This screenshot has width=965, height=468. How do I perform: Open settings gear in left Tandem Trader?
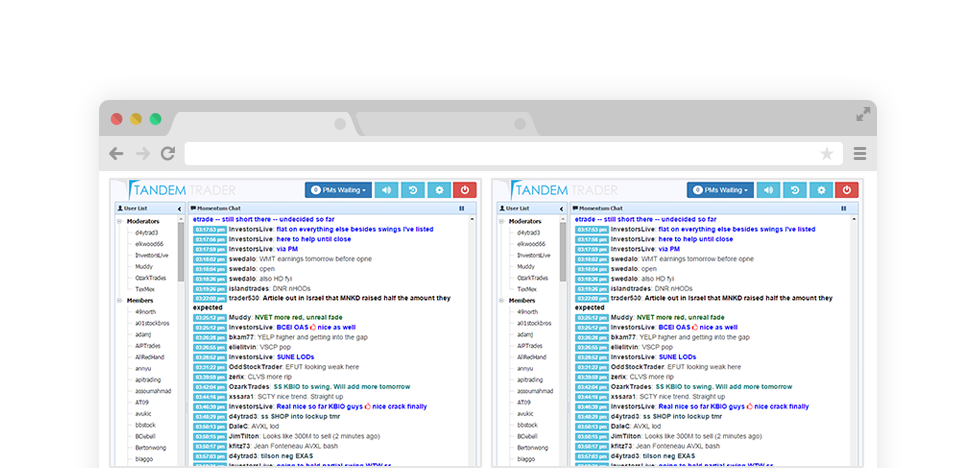pyautogui.click(x=439, y=190)
